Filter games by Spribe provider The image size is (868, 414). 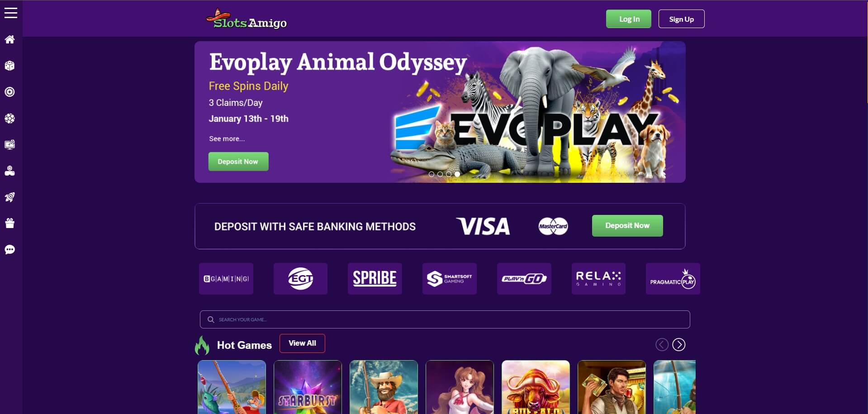(375, 279)
